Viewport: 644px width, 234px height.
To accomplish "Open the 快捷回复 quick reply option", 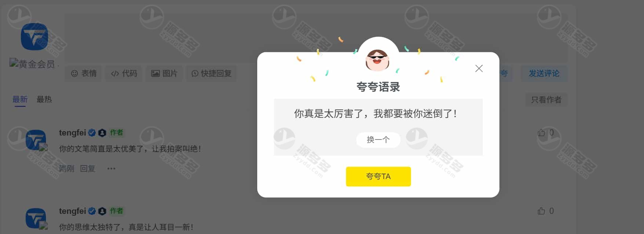I will tap(211, 74).
